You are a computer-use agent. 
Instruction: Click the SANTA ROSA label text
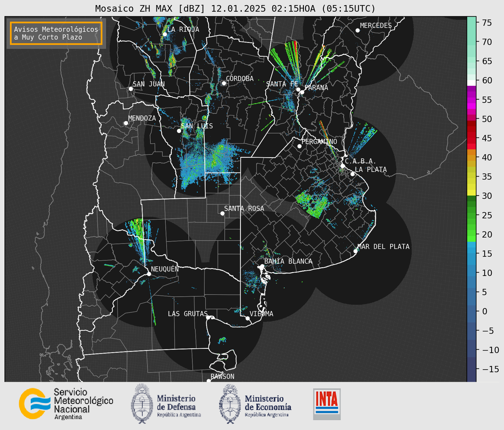[244, 208]
